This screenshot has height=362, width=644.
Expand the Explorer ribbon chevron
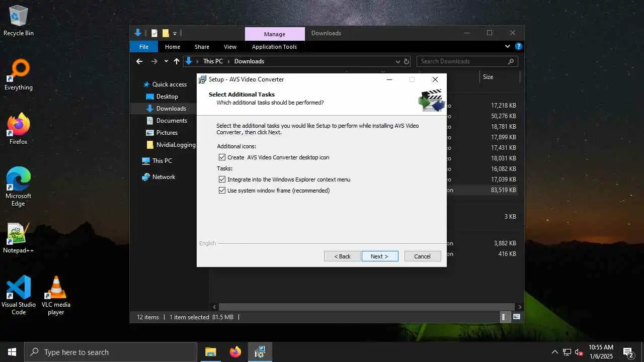point(507,46)
